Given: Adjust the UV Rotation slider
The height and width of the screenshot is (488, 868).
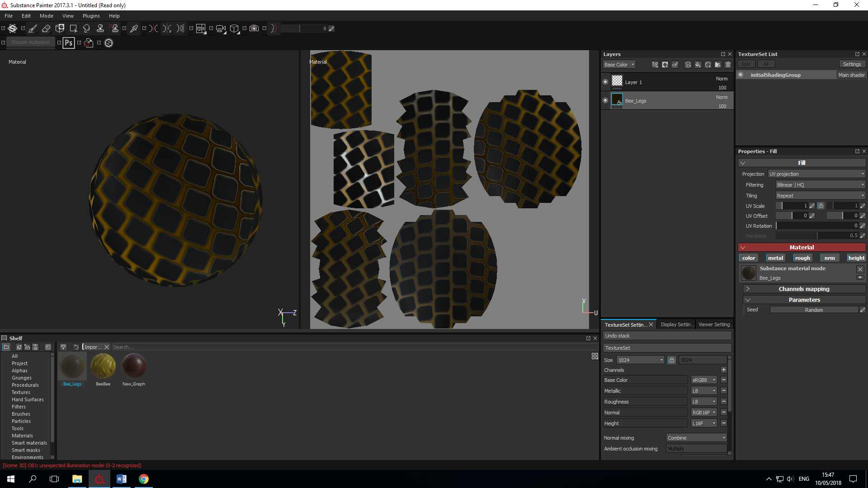Looking at the screenshot, I should coord(816,226).
